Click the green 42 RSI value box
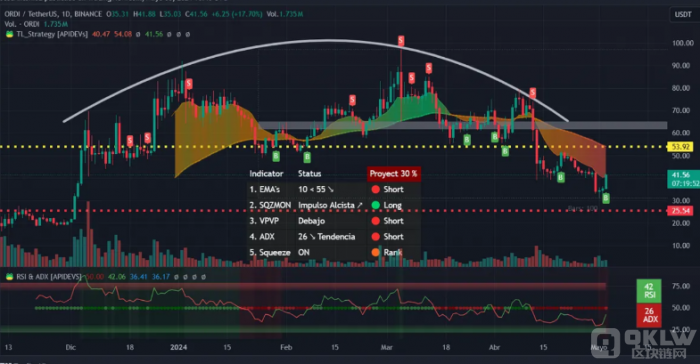The image size is (700, 364). 649,291
